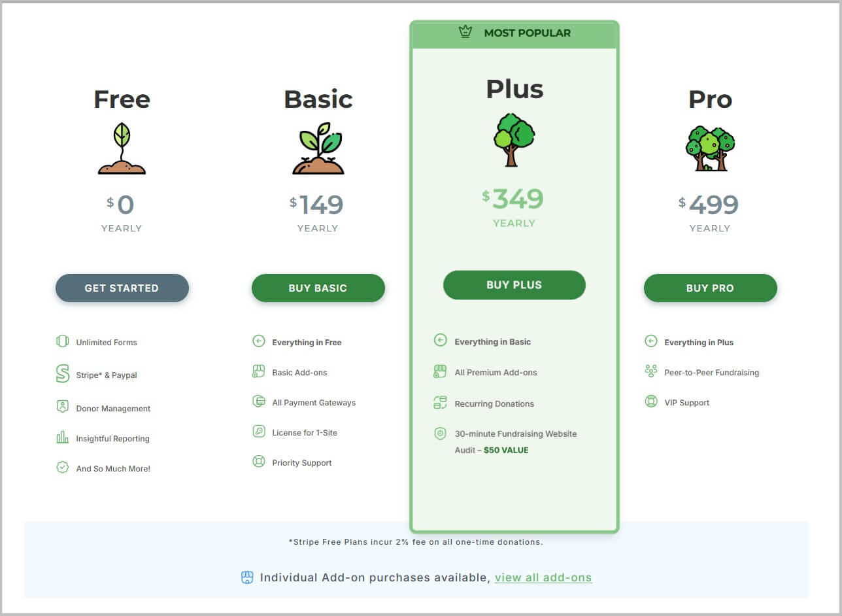Click the checkmark icon beside And So Much More

(x=63, y=468)
